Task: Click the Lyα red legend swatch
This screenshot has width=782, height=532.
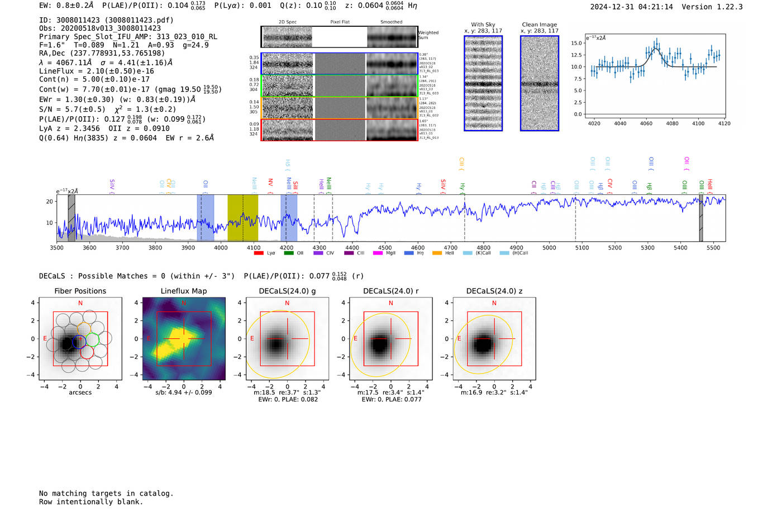Action: tap(259, 253)
